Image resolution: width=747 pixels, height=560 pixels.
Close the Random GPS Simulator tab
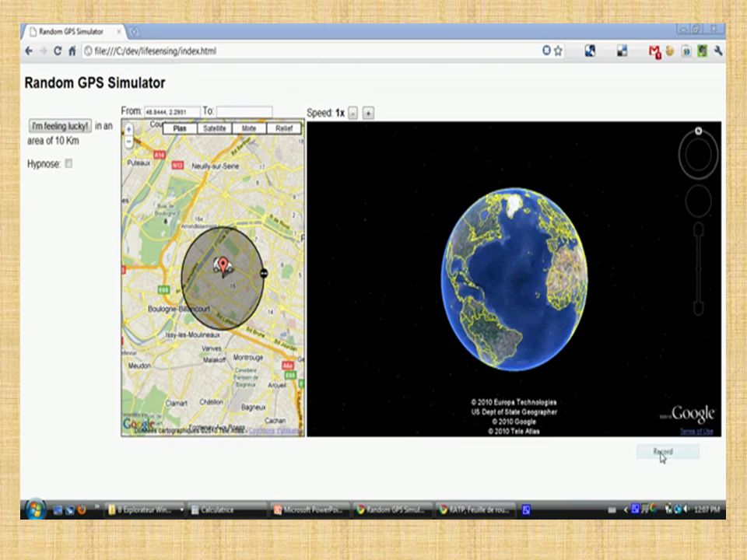(x=119, y=32)
